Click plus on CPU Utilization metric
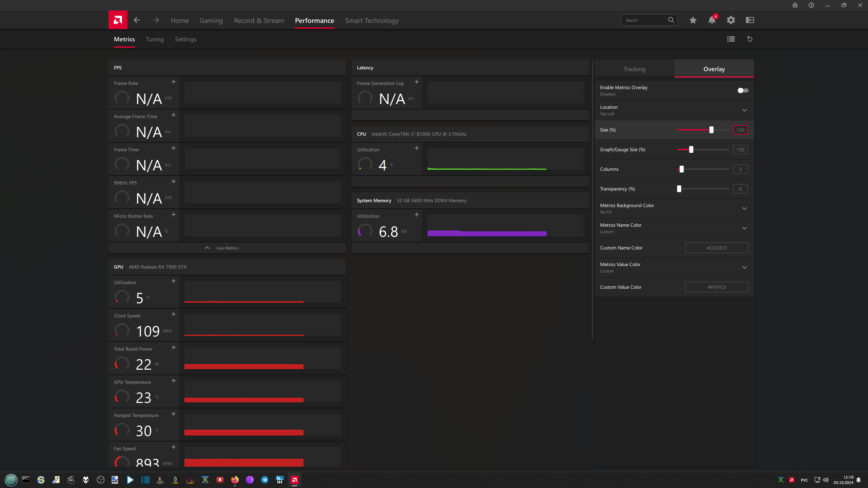Screen dimensions: 868x488 [416, 148]
